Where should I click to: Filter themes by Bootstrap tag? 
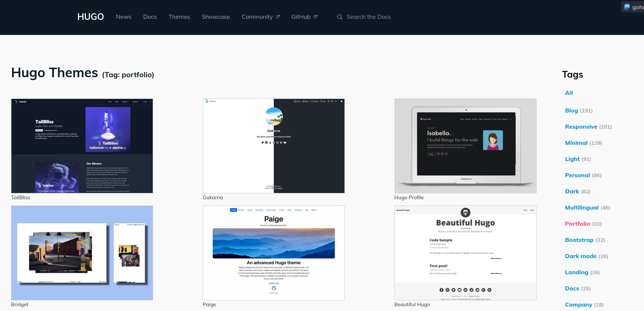[x=579, y=240]
